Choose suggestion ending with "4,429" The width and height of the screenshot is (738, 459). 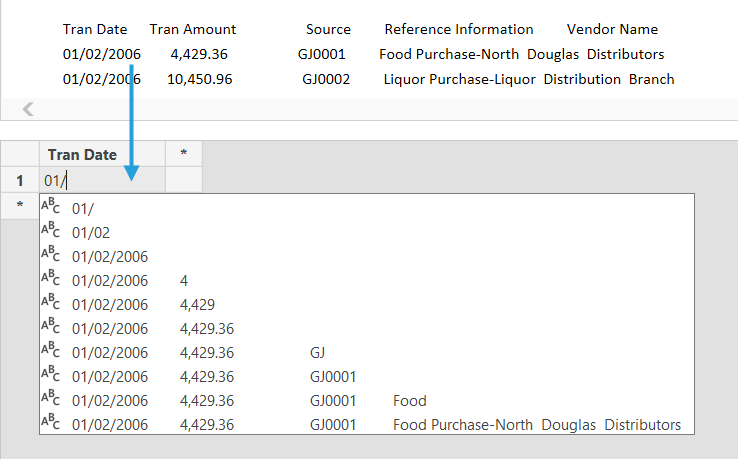pyautogui.click(x=197, y=304)
